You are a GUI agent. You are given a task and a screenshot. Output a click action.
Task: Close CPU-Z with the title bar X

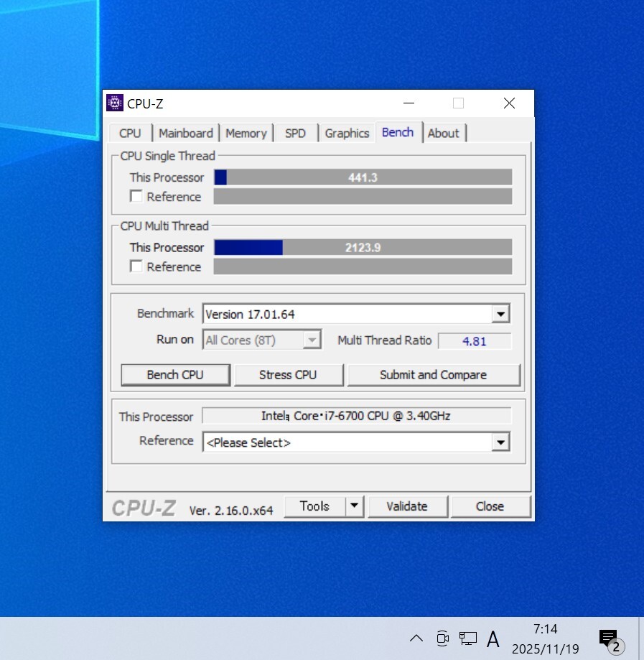click(509, 103)
